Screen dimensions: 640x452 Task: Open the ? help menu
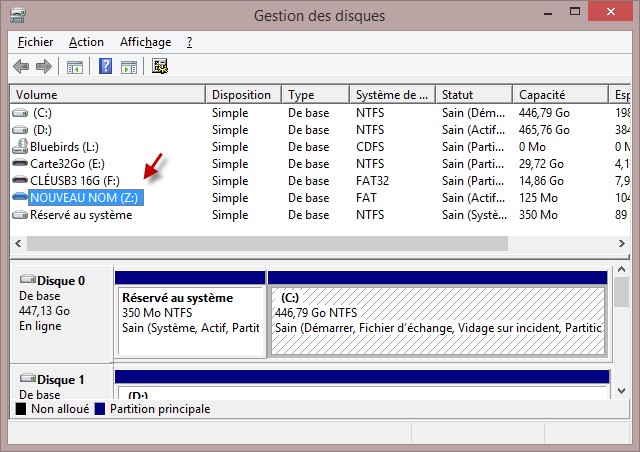click(189, 42)
